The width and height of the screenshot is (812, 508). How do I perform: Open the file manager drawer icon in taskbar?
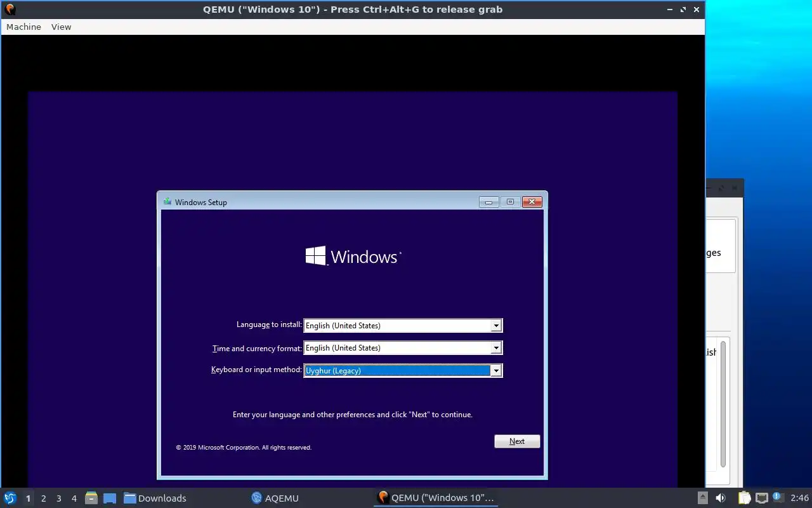[x=91, y=498]
